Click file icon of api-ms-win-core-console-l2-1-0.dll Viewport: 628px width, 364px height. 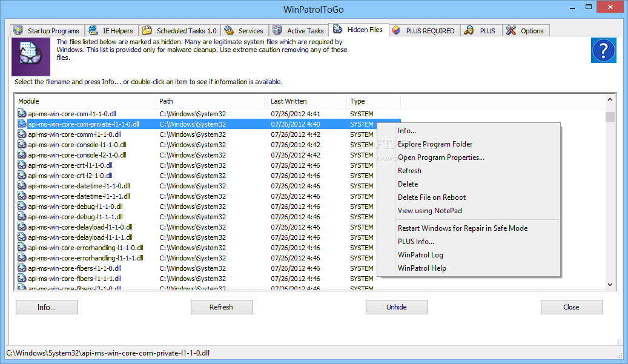[22, 155]
